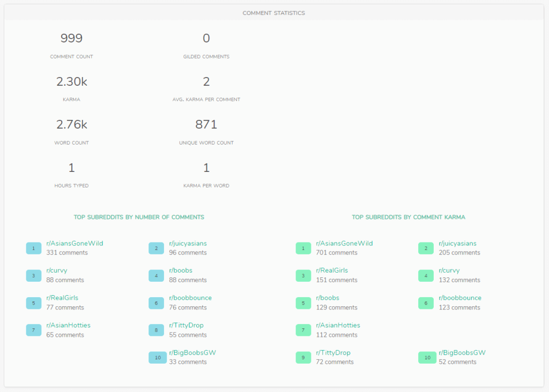Open r/BigBoobsGW link with 52 comments
This screenshot has height=392, width=549.
(x=462, y=352)
